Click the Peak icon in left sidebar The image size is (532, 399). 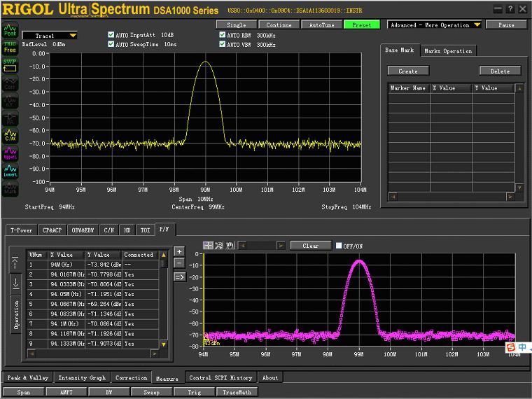point(10,31)
